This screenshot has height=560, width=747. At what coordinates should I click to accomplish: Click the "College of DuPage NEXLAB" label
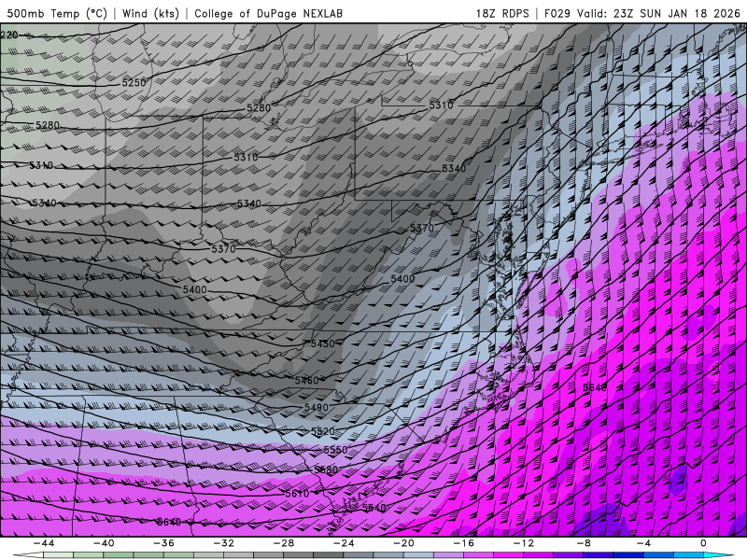tap(268, 13)
